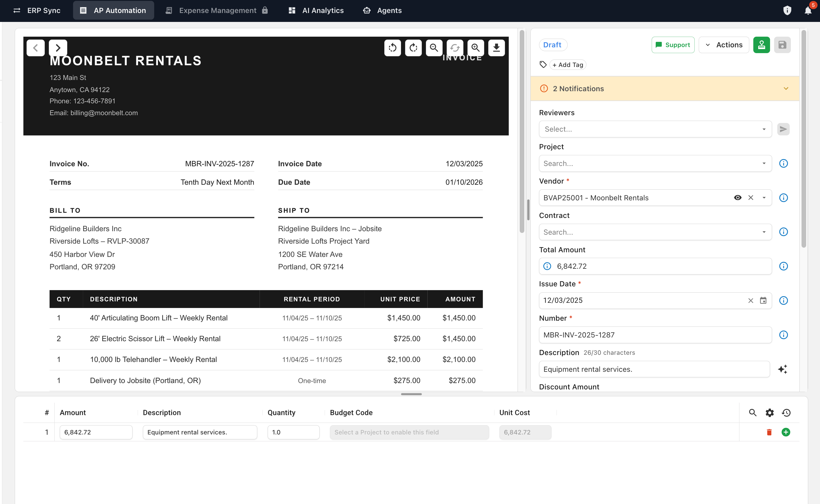This screenshot has height=504, width=820.
Task: Delete line item 1 trash icon
Action: point(769,432)
